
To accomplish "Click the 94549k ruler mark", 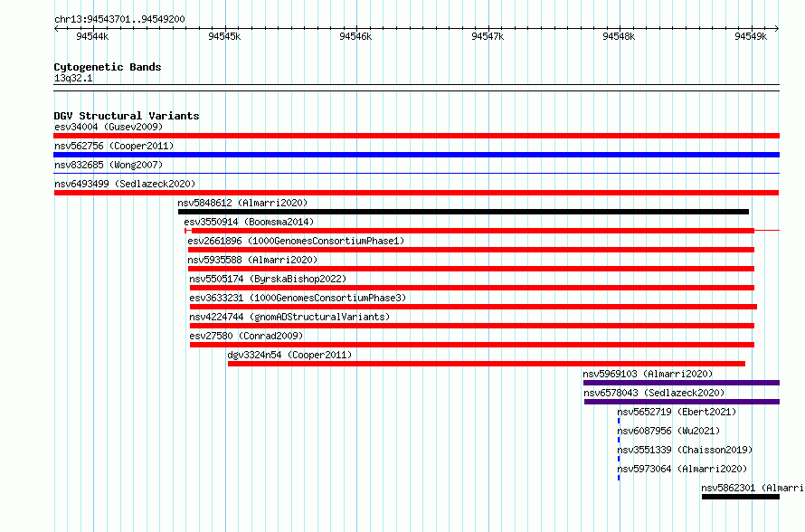I will (751, 36).
